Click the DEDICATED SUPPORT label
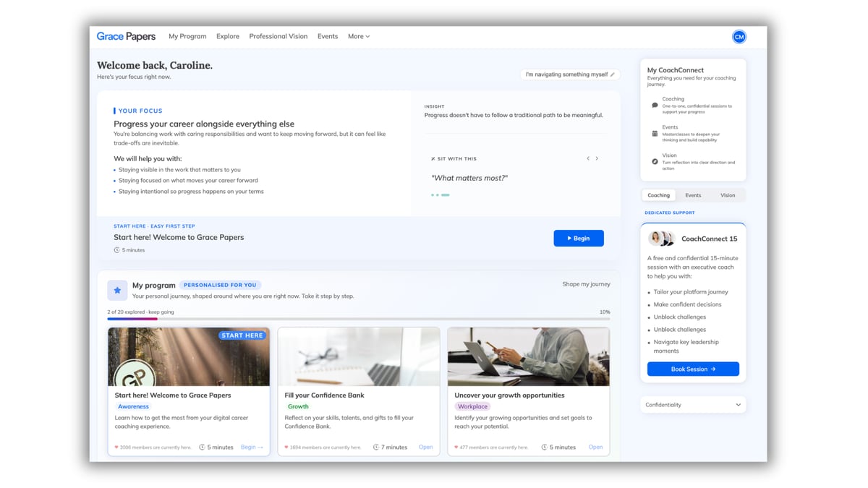This screenshot has width=868, height=488. [x=670, y=213]
